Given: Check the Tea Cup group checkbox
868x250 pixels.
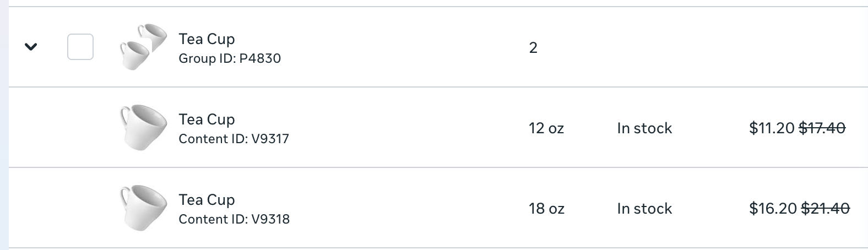Looking at the screenshot, I should (80, 47).
